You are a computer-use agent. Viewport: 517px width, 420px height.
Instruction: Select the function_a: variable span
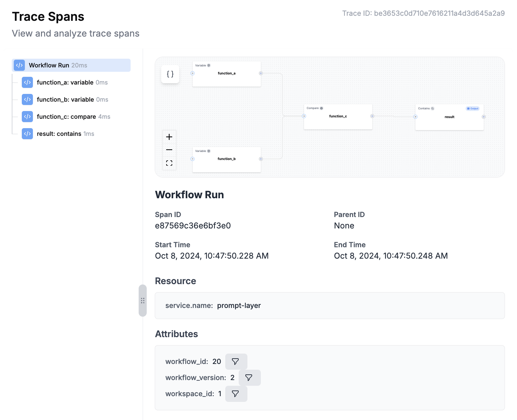[72, 82]
